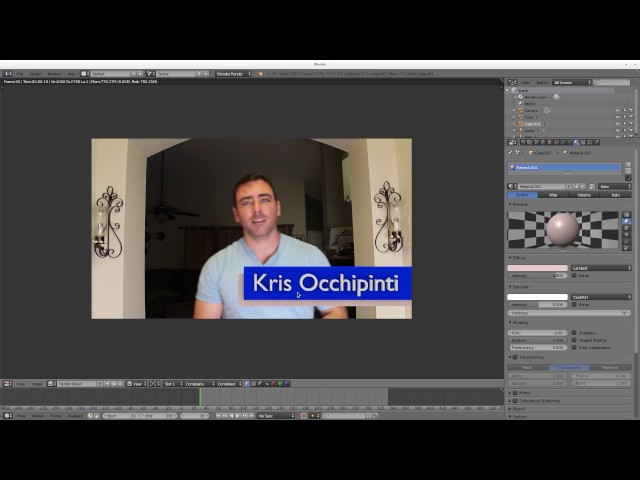Open the white Specular color swatch

(537, 297)
